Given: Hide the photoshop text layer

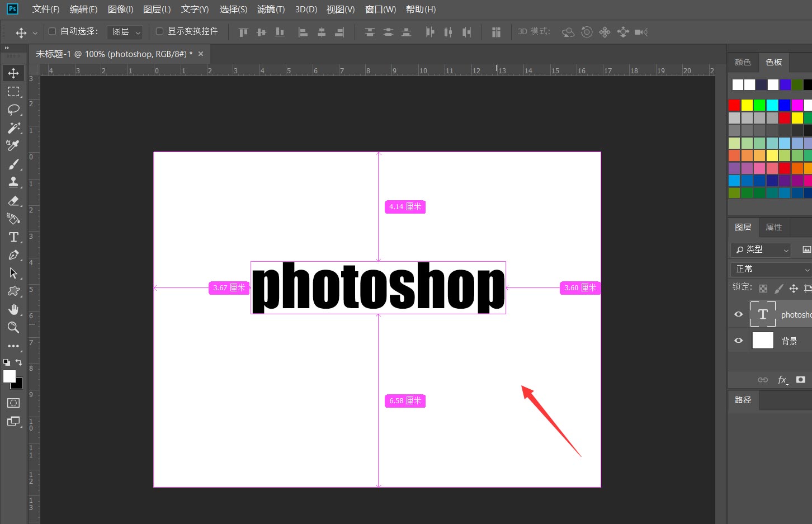Looking at the screenshot, I should pyautogui.click(x=739, y=314).
